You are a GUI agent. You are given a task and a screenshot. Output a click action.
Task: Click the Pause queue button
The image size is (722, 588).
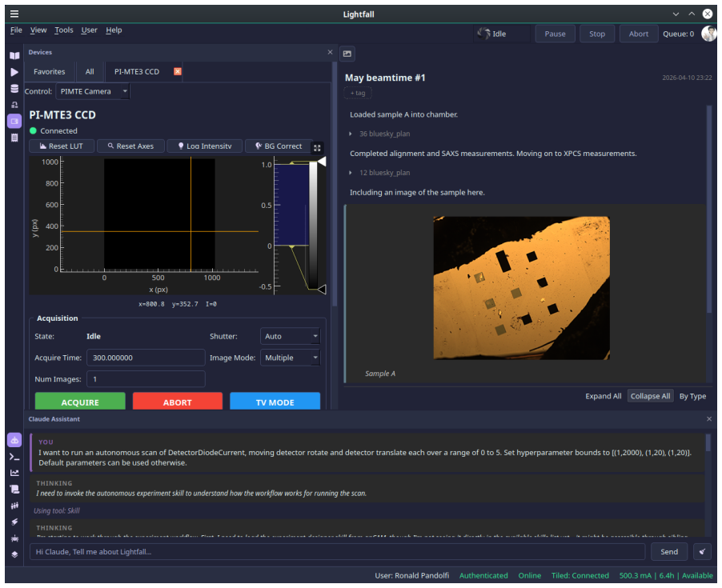[555, 34]
